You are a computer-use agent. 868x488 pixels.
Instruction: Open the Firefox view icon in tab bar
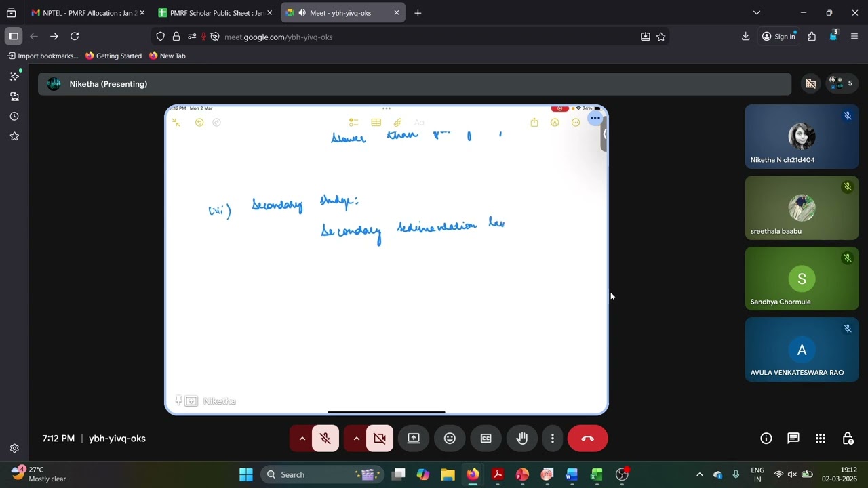point(11,13)
